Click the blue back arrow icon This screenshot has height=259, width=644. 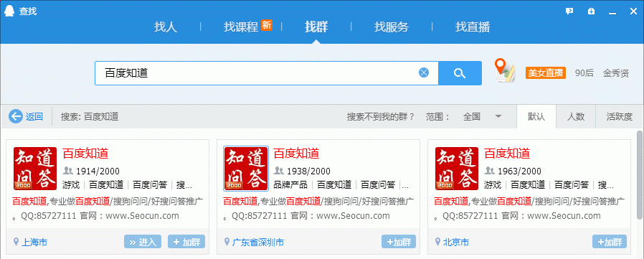point(16,117)
